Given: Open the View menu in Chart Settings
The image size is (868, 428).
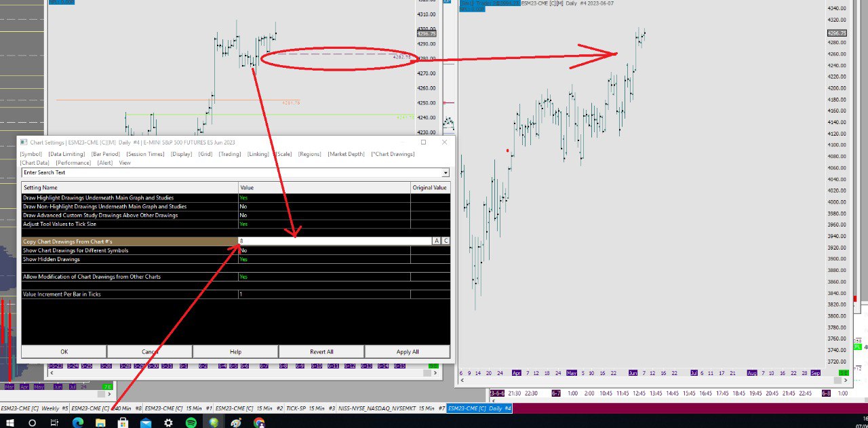Looking at the screenshot, I should tap(125, 163).
